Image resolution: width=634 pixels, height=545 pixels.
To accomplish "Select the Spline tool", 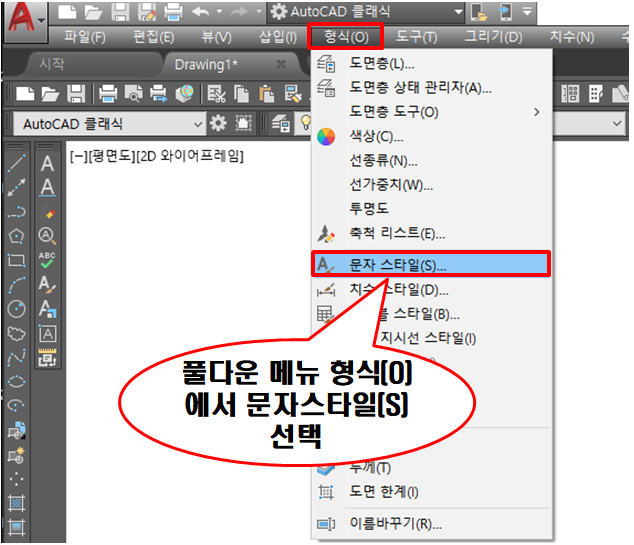I will 16,357.
